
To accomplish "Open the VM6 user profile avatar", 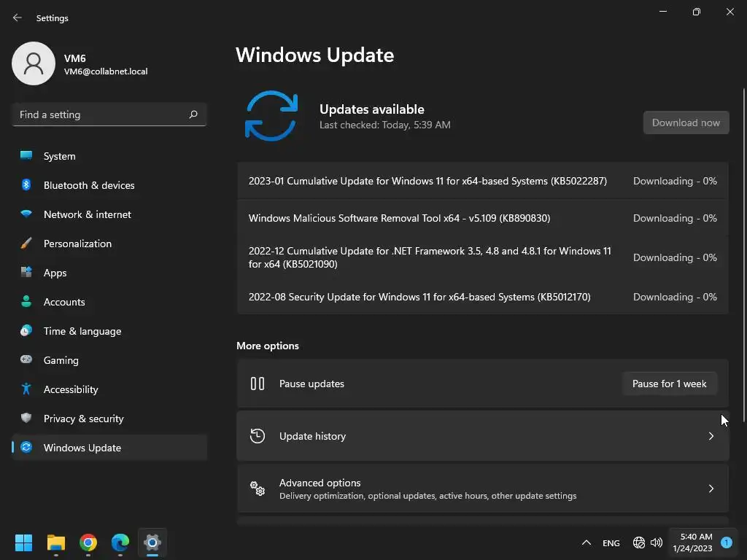I will coord(34,63).
